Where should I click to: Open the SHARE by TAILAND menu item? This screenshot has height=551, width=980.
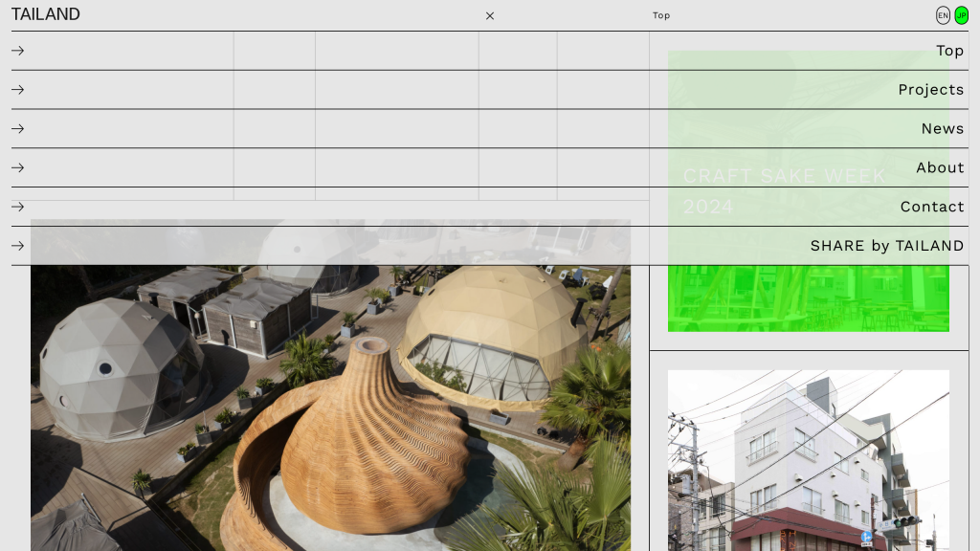pyautogui.click(x=887, y=246)
